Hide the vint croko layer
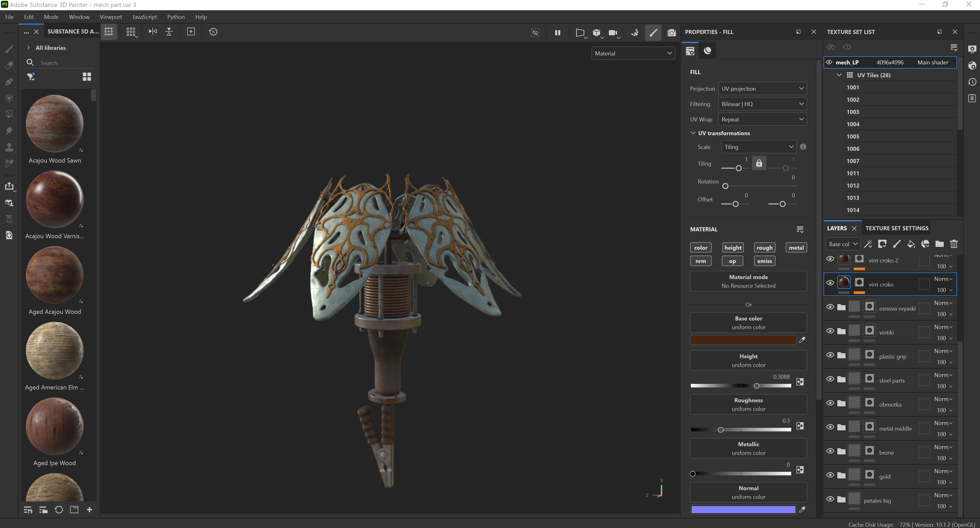 tap(830, 283)
